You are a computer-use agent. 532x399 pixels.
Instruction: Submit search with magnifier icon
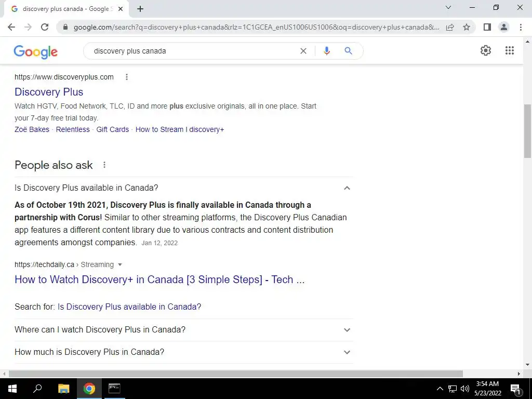[348, 51]
